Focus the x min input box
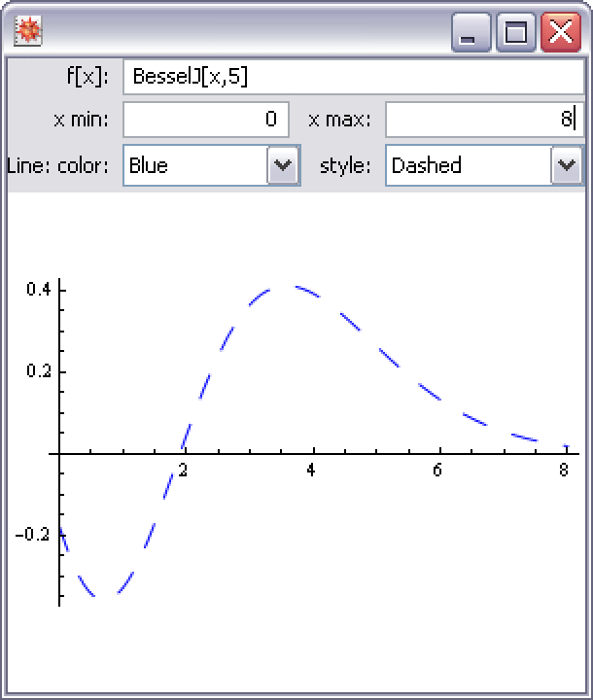This screenshot has width=593, height=700. 206,120
